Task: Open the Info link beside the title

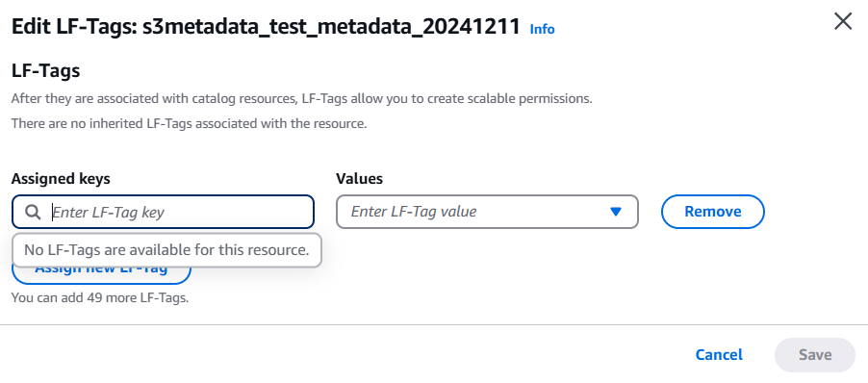Action: 542,29
